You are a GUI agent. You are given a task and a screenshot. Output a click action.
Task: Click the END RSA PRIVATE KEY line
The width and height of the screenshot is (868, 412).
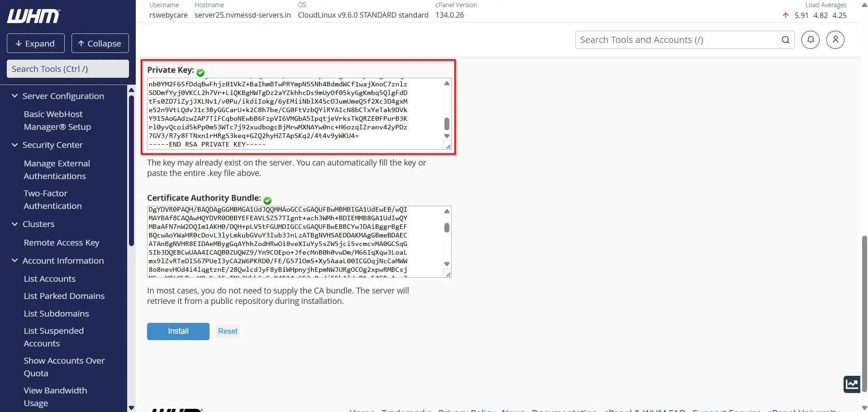pyautogui.click(x=207, y=144)
